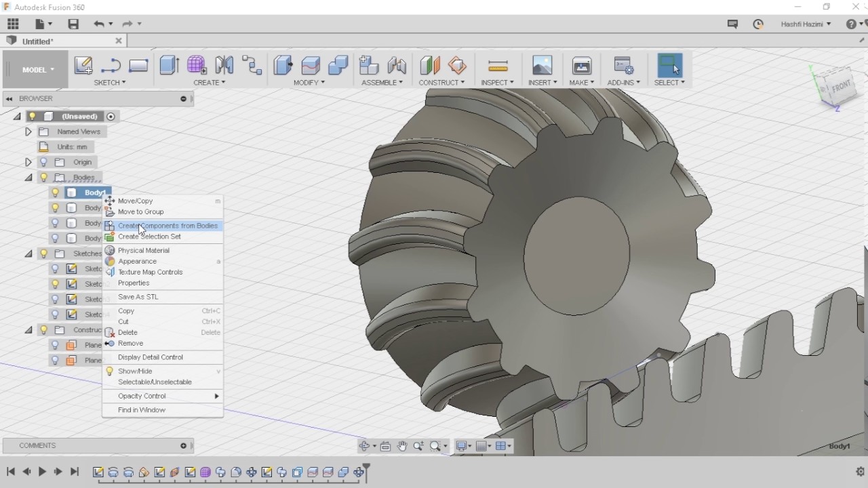
Task: Toggle Sketches folder visibility bulb
Action: 43,253
